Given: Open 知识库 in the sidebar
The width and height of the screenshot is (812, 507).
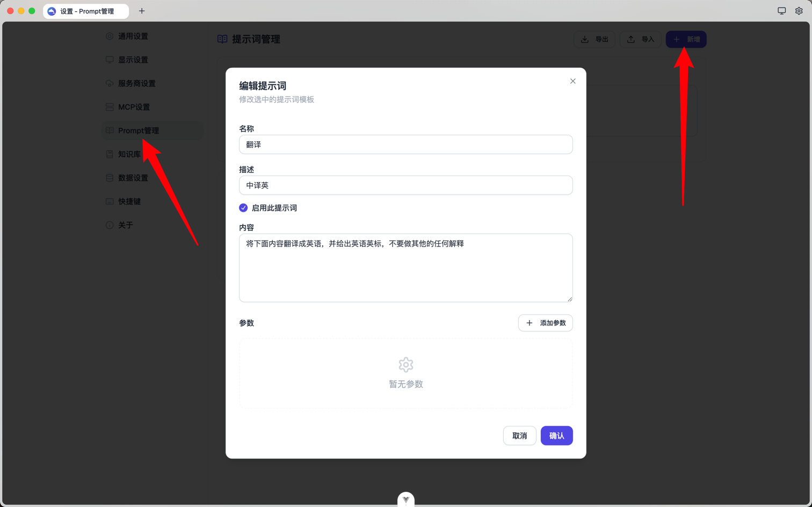Looking at the screenshot, I should point(153,154).
